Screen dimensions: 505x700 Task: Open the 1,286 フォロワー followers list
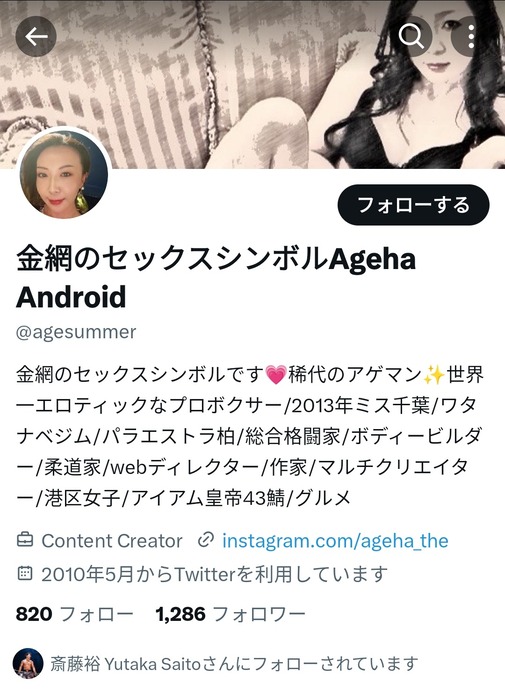point(230,614)
